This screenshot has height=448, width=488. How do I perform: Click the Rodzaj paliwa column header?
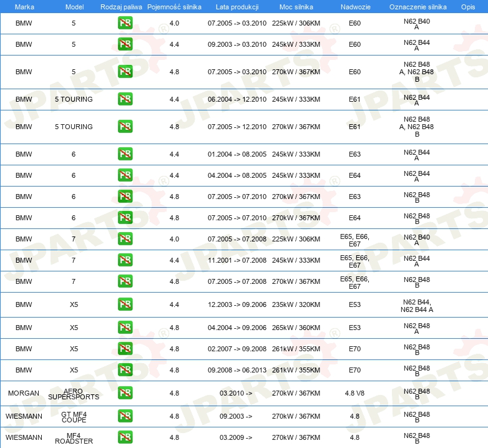pos(121,7)
